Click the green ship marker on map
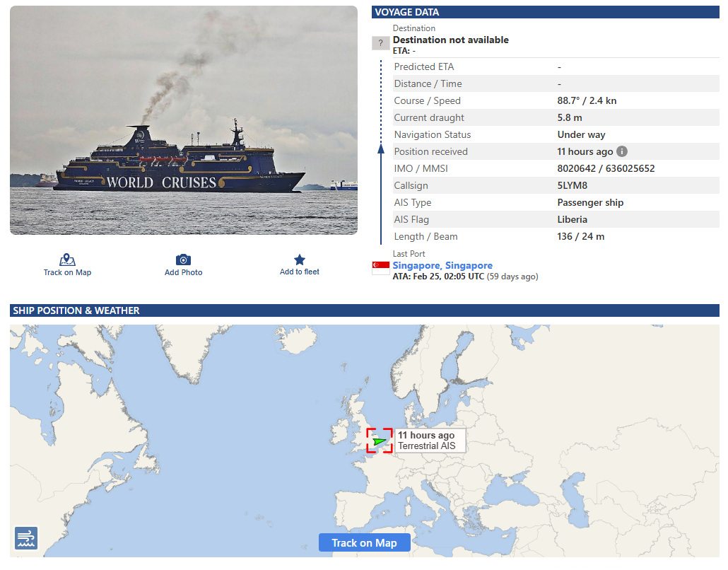 point(380,441)
